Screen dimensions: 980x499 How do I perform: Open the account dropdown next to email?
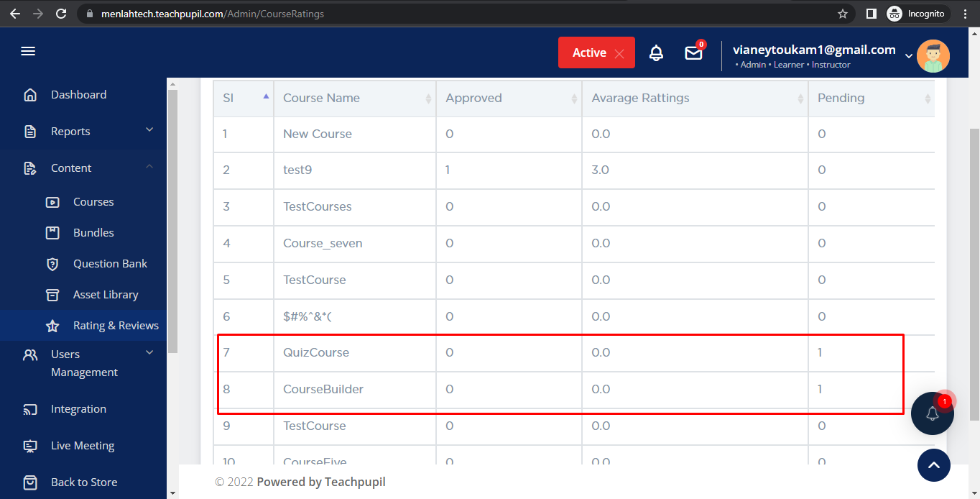coord(909,55)
